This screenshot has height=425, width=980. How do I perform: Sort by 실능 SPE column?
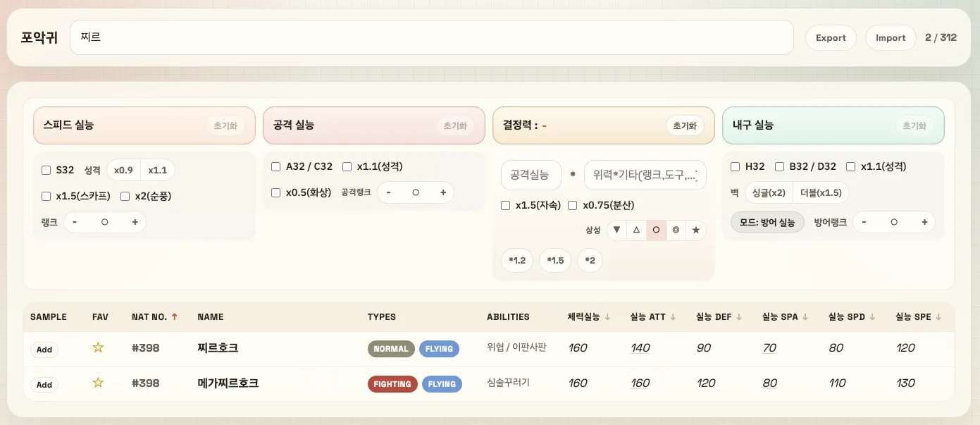pyautogui.click(x=919, y=317)
